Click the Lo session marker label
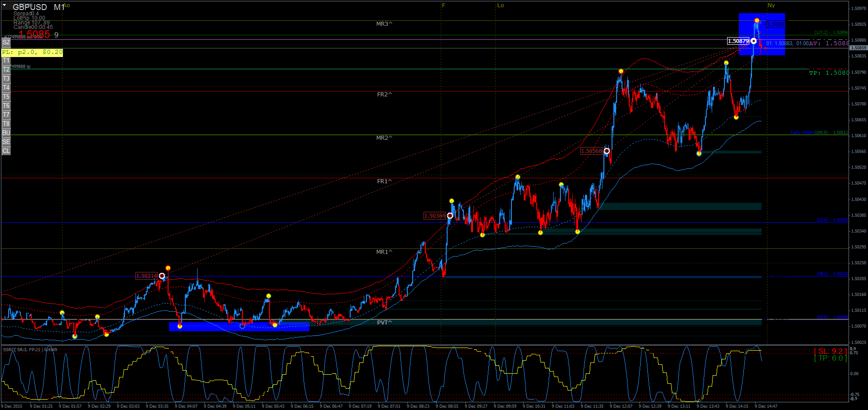The width and height of the screenshot is (868, 410). click(501, 5)
